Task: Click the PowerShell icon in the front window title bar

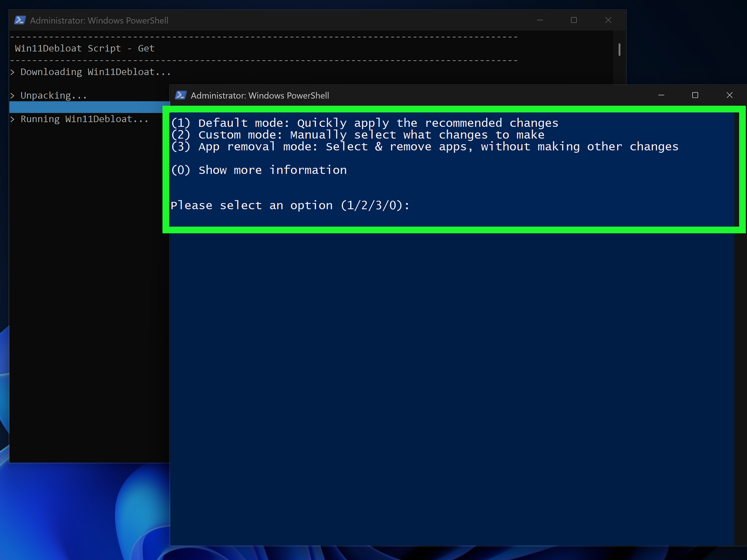Action: point(181,95)
